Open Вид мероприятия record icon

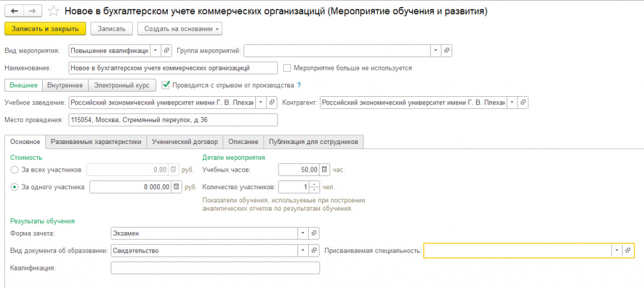tap(166, 50)
